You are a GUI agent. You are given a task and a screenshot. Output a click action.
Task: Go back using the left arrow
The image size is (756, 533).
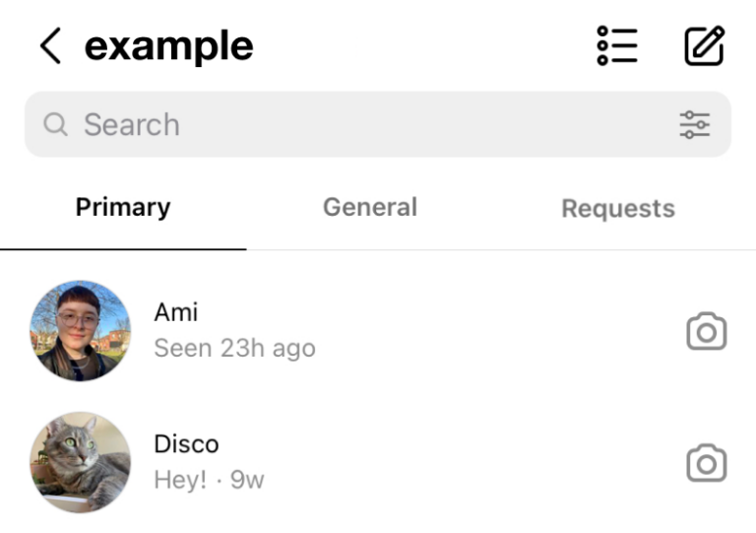[50, 46]
